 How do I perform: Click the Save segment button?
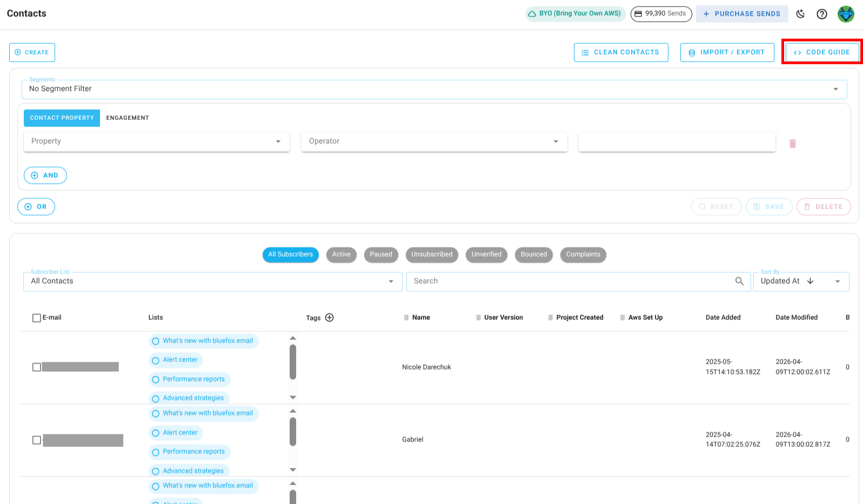(768, 207)
